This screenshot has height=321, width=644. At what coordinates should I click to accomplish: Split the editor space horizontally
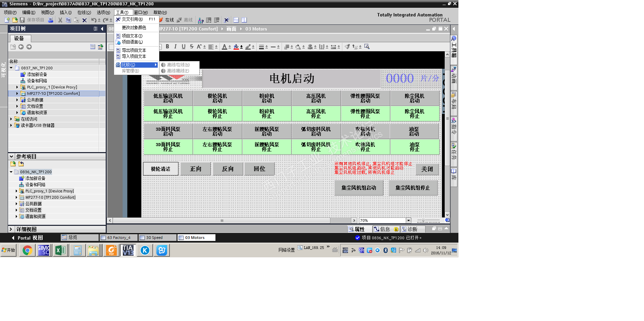click(236, 20)
